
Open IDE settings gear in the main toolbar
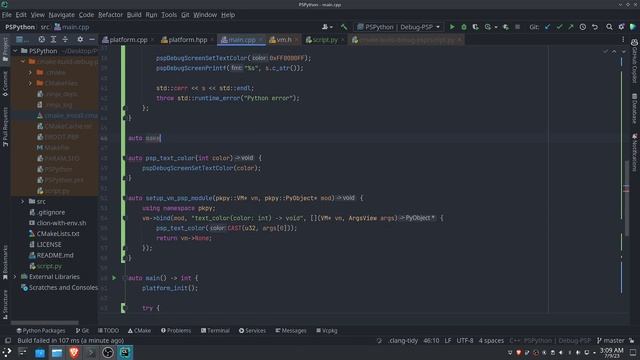coord(621,27)
